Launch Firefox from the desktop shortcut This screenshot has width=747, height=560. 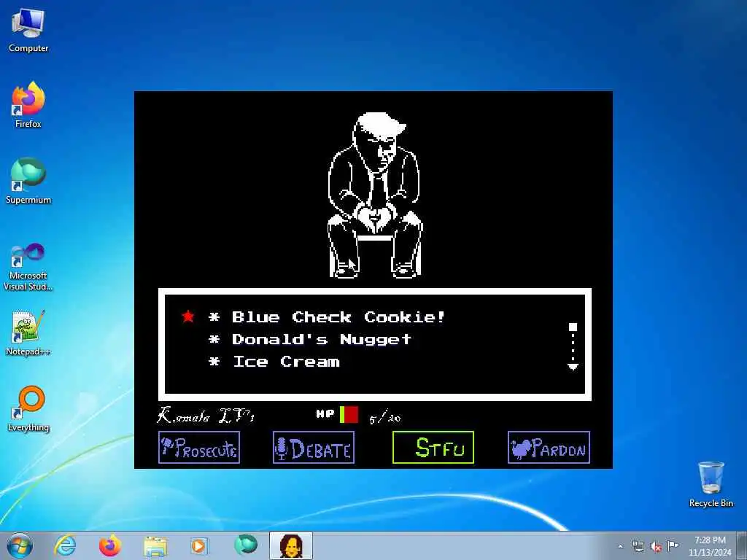[x=28, y=105]
